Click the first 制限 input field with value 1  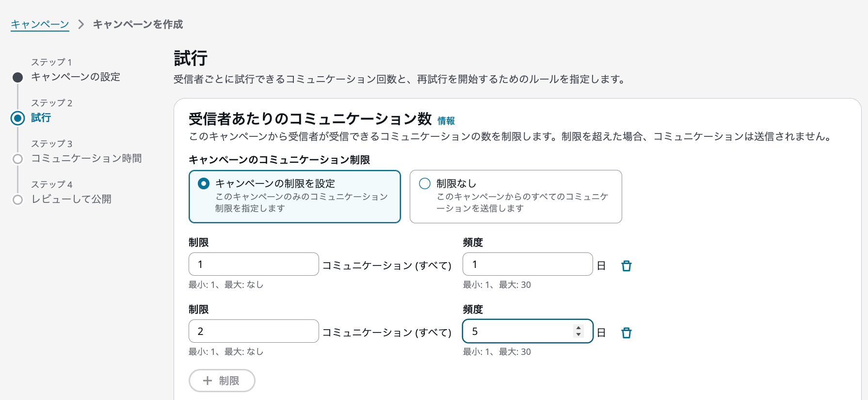(254, 264)
